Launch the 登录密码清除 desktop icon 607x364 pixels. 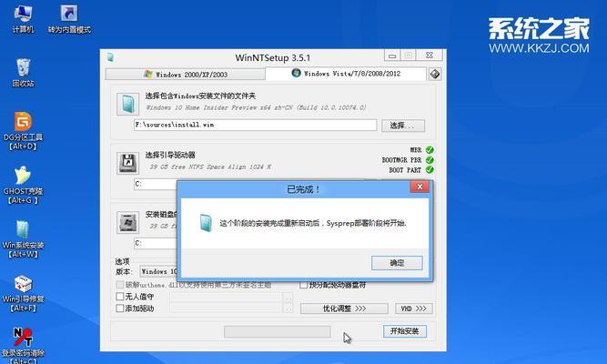[24, 346]
